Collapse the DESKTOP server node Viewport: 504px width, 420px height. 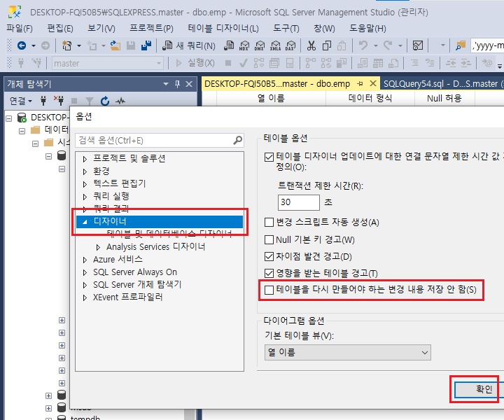(9, 118)
